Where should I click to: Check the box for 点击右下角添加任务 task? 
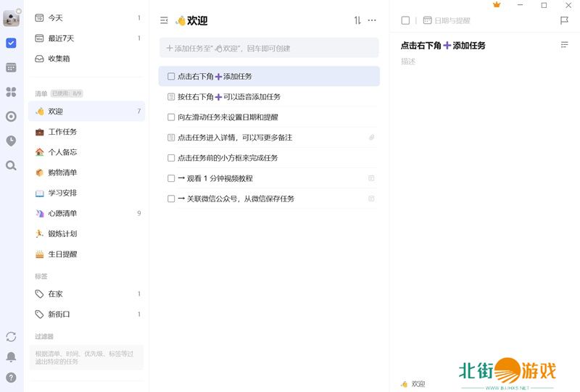[x=171, y=76]
